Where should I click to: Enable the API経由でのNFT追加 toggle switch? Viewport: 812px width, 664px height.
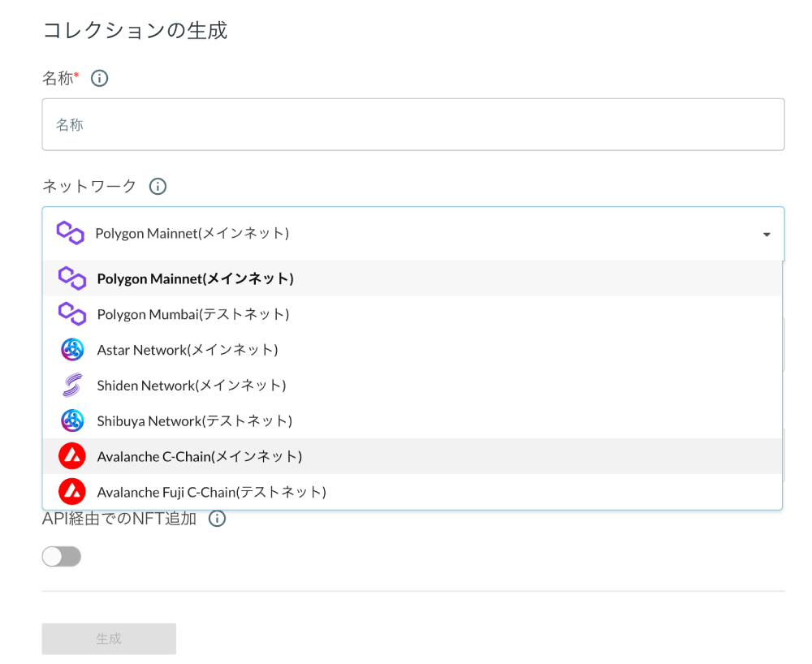(x=61, y=556)
